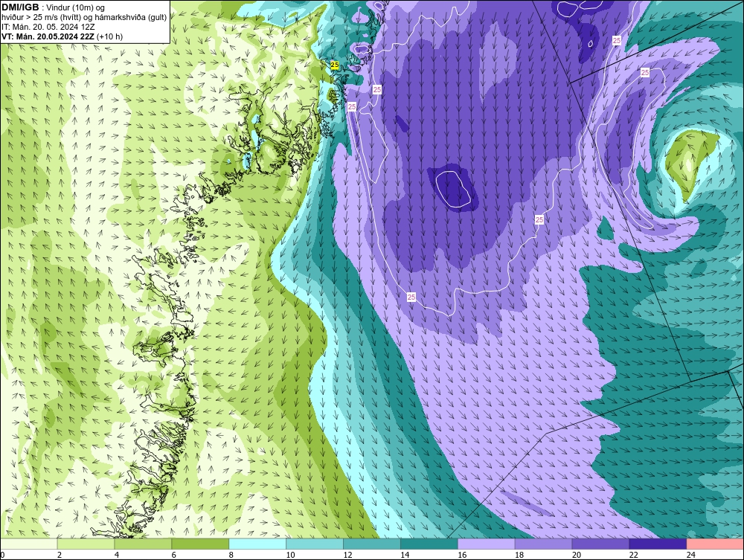Click the legend value 18
Viewport: 744px width, 560px height.
(x=519, y=555)
